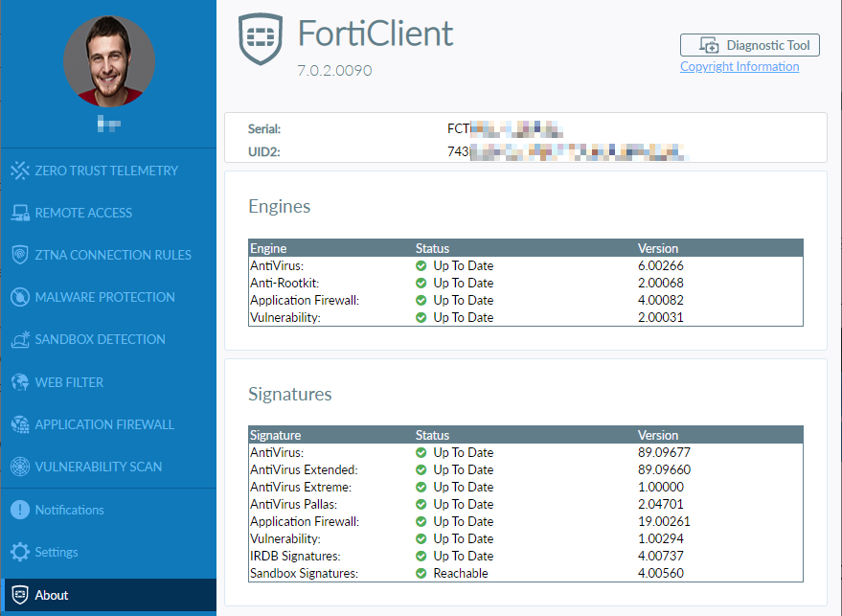Viewport: 842px width, 616px height.
Task: Launch the Diagnostic Tool
Action: click(x=750, y=45)
